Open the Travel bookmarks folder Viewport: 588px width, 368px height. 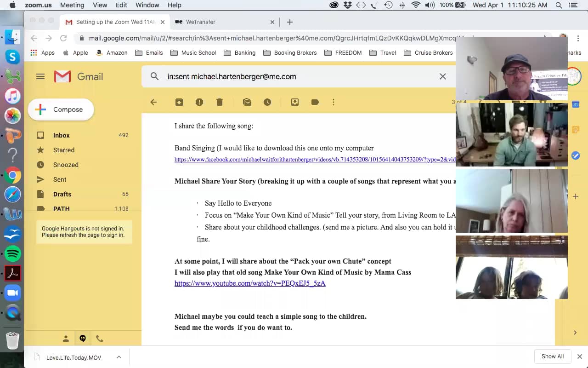(383, 53)
